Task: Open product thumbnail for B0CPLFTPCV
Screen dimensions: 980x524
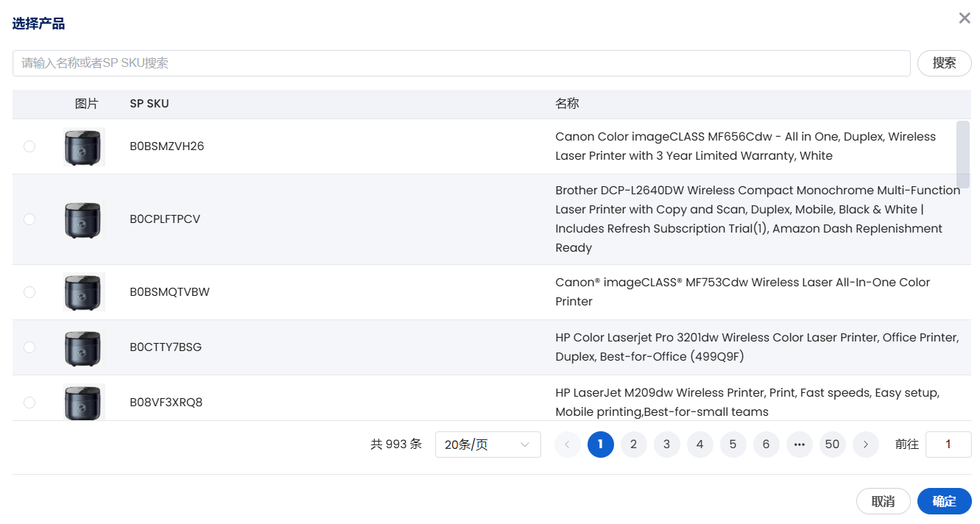Action: point(84,219)
